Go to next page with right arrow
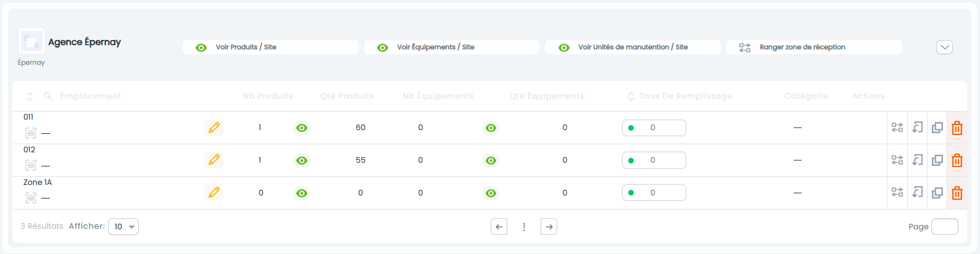 [x=549, y=227]
